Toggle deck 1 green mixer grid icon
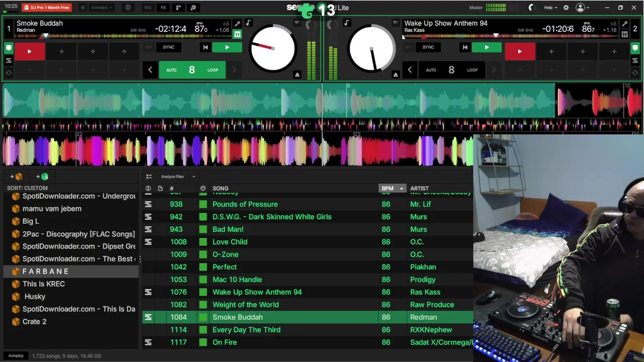Viewport: 644px width, 362px height. [x=237, y=34]
